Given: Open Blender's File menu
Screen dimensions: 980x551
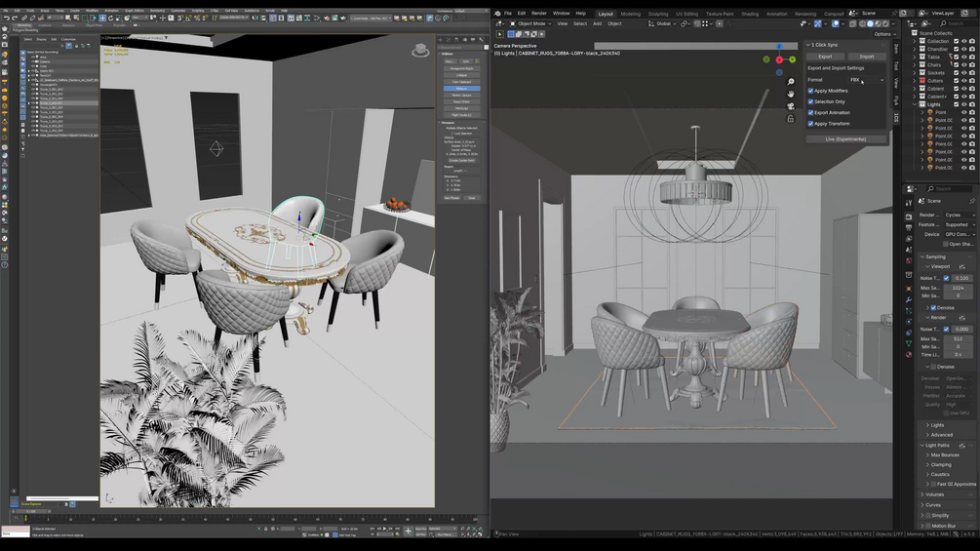Looking at the screenshot, I should [x=507, y=13].
